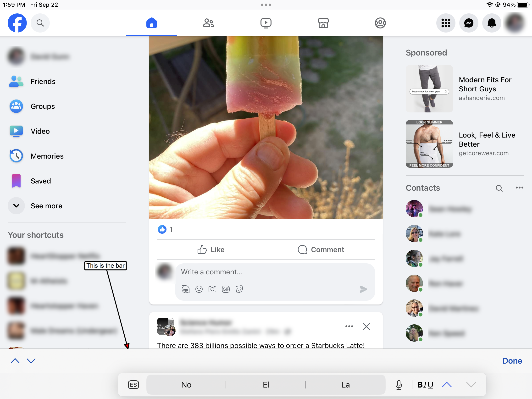Click the GIF icon in comment box
The height and width of the screenshot is (399, 532).
pos(226,289)
